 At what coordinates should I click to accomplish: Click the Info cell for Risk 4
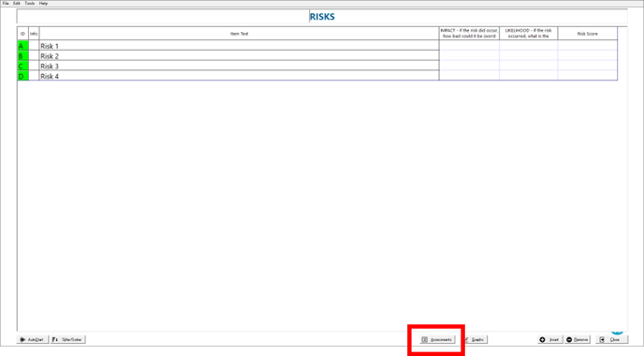34,76
